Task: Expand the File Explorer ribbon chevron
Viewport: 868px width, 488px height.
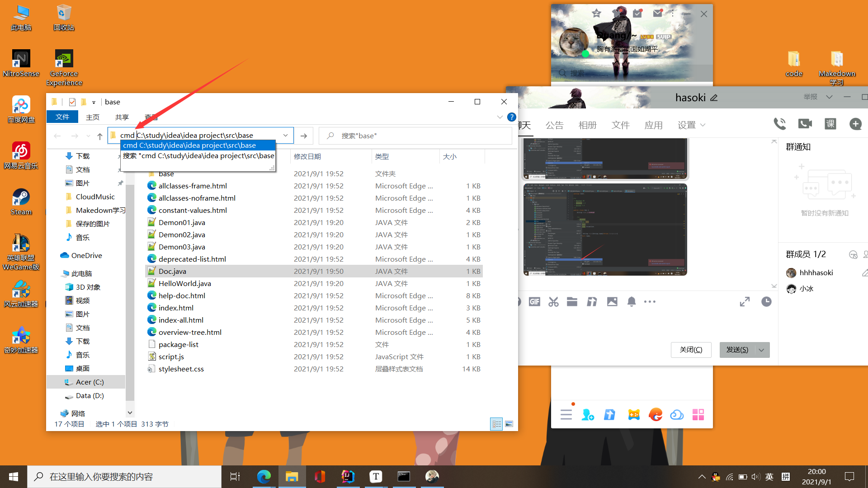Action: pos(500,117)
